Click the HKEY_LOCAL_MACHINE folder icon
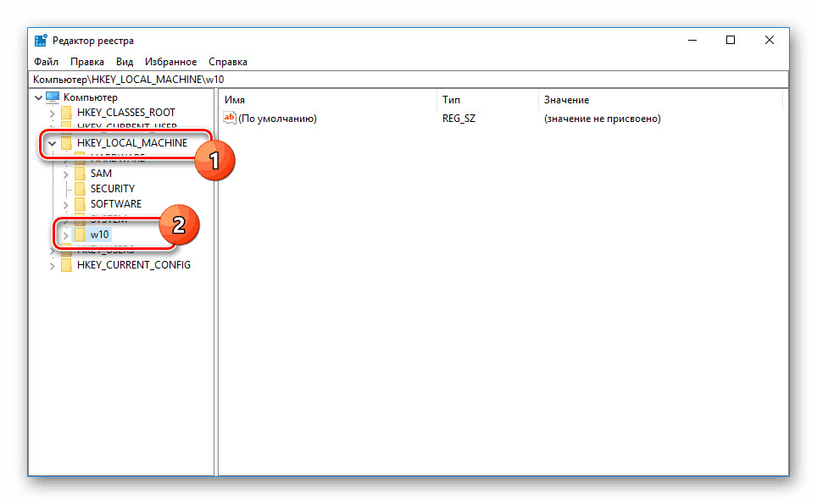 click(67, 142)
